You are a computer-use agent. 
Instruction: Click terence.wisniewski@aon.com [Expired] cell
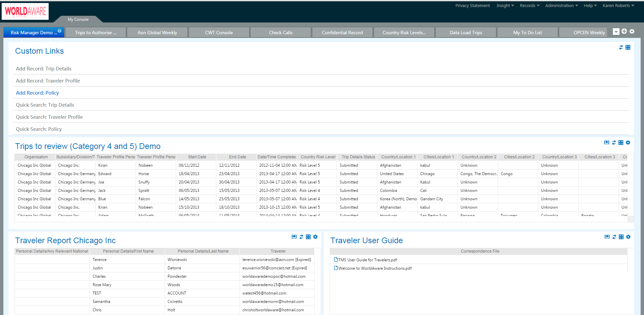[x=277, y=260]
